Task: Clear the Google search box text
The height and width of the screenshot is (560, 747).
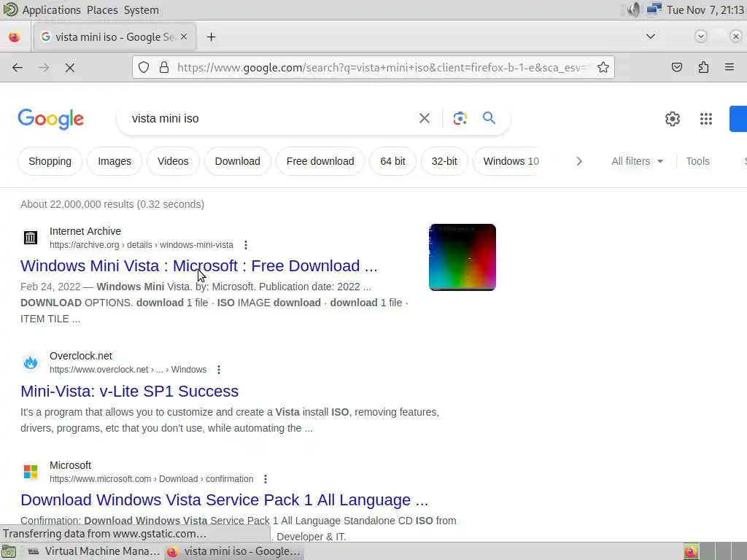Action: point(424,118)
